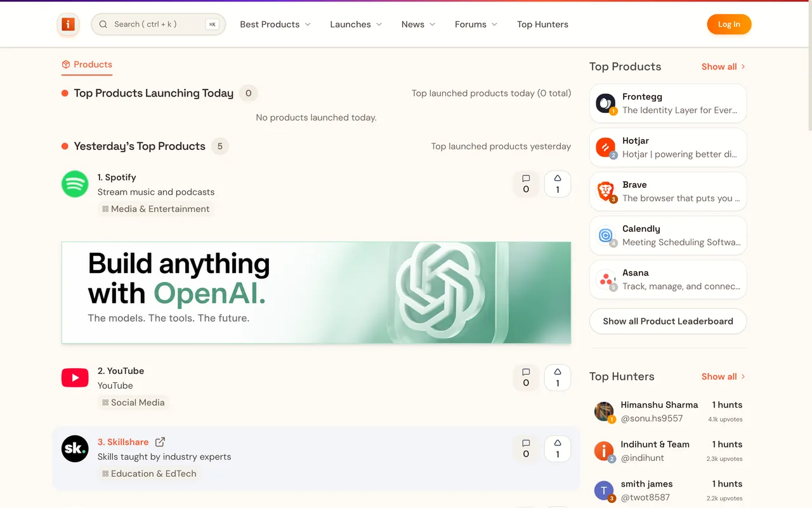Click the category icon beside Media & Entertainment
Viewport: 812px width, 508px height.
pos(105,209)
